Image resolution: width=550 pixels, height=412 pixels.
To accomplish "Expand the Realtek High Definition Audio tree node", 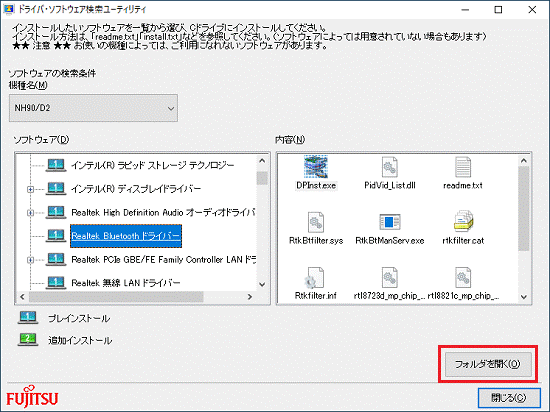I will 31,212.
